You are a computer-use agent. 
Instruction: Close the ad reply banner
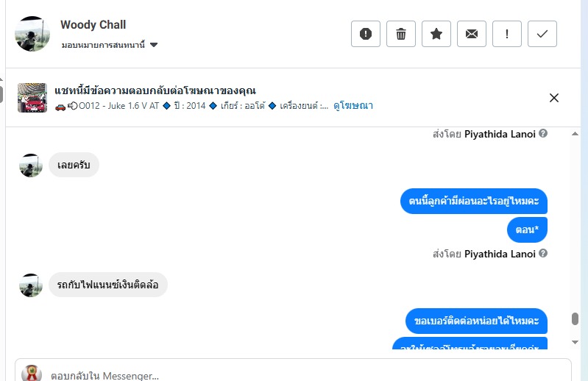(554, 98)
